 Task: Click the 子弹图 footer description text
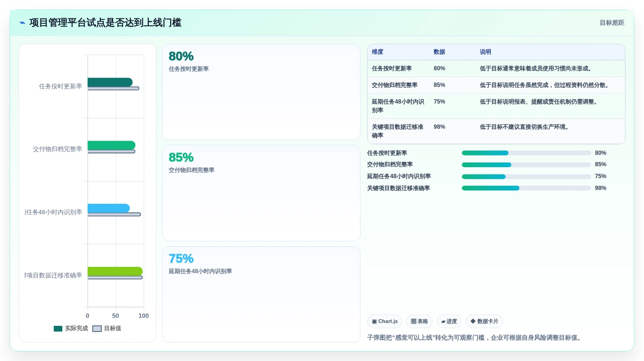[x=474, y=338]
